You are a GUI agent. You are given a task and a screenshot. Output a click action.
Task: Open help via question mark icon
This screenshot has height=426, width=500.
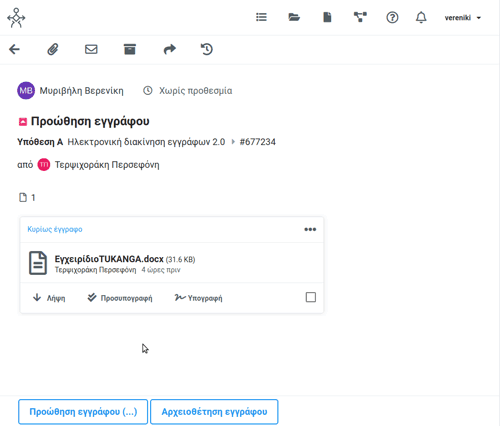coord(392,17)
